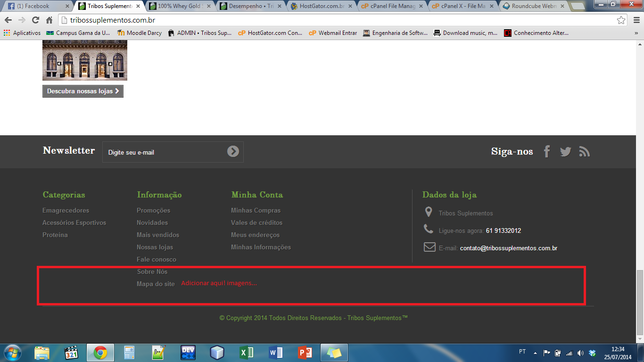Show hidden tray icons arrow
This screenshot has width=644, height=362.
(x=535, y=353)
